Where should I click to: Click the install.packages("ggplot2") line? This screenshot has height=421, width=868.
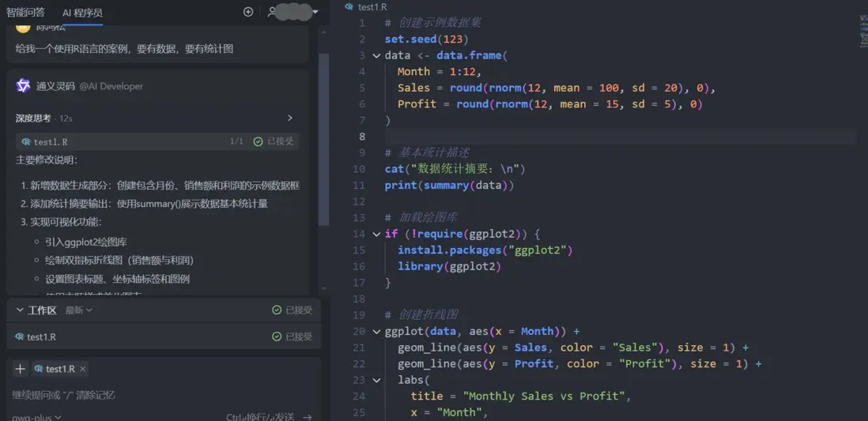485,250
